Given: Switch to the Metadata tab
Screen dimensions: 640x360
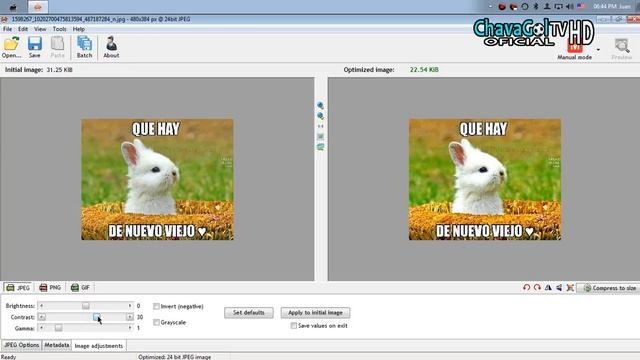Looking at the screenshot, I should point(57,345).
